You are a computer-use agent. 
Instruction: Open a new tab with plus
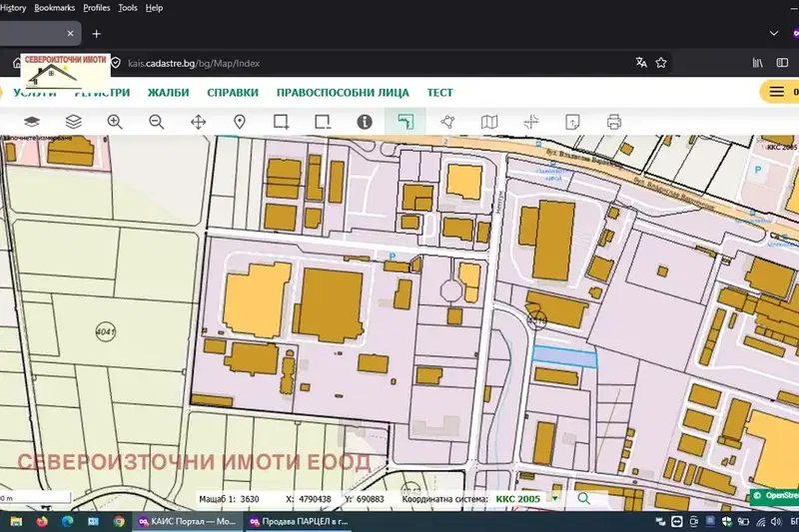tap(96, 34)
